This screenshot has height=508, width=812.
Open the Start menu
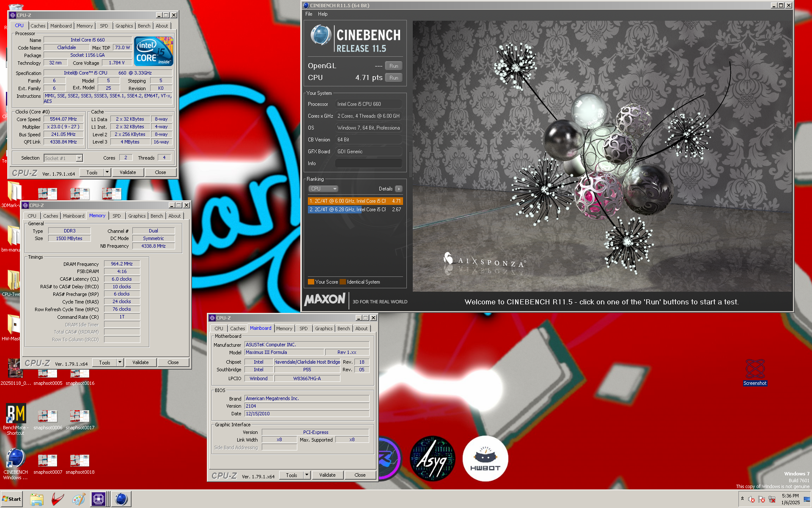click(x=11, y=499)
